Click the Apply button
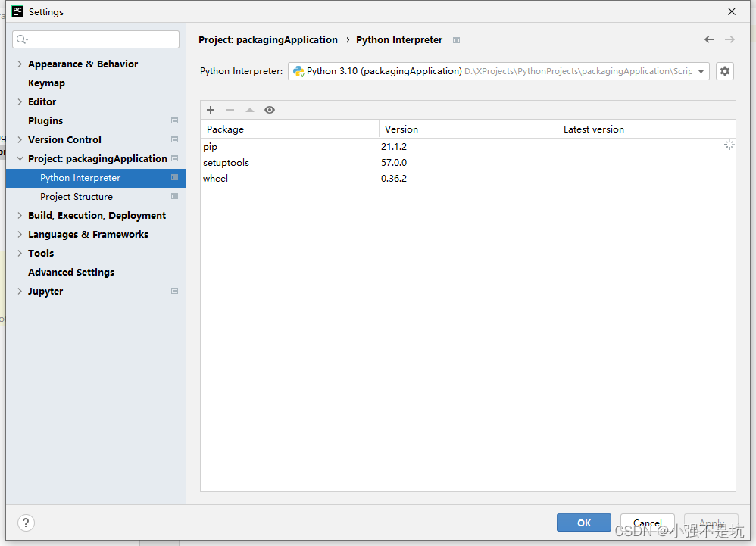 coord(711,523)
